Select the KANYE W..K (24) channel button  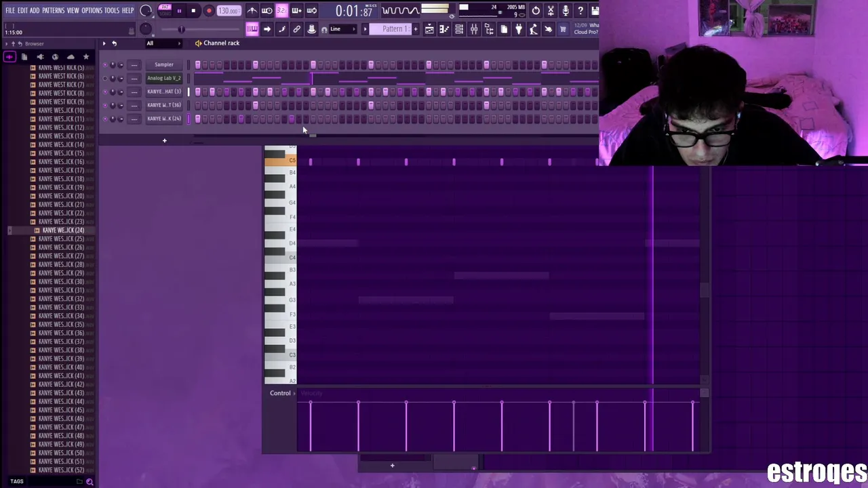click(164, 119)
